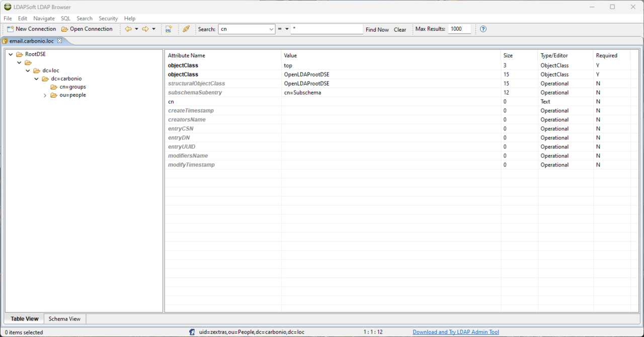644x337 pixels.
Task: Click the connect plug icon in toolbar
Action: click(x=186, y=29)
